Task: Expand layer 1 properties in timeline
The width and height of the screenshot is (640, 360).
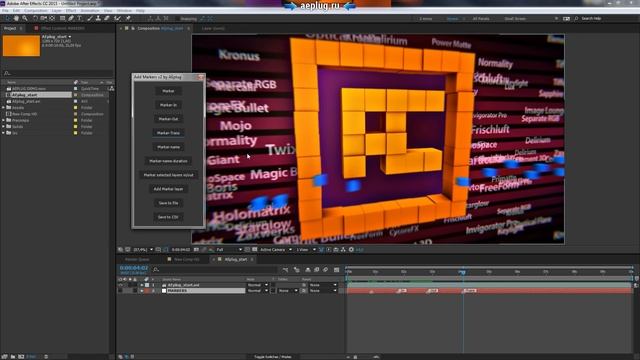Action: coord(142,285)
